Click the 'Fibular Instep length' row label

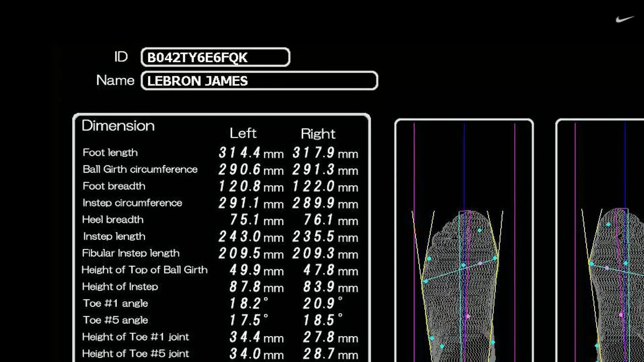tap(131, 253)
